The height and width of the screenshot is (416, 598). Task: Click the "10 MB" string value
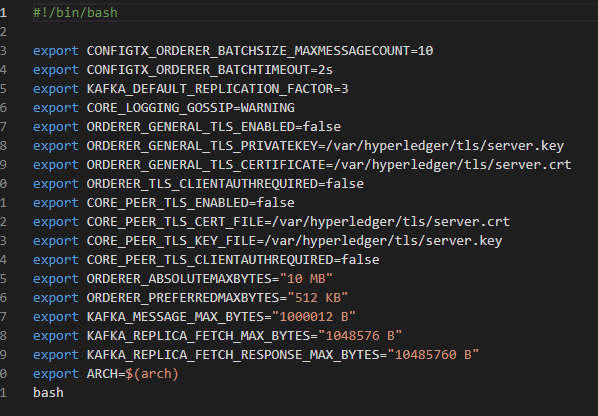pos(306,279)
